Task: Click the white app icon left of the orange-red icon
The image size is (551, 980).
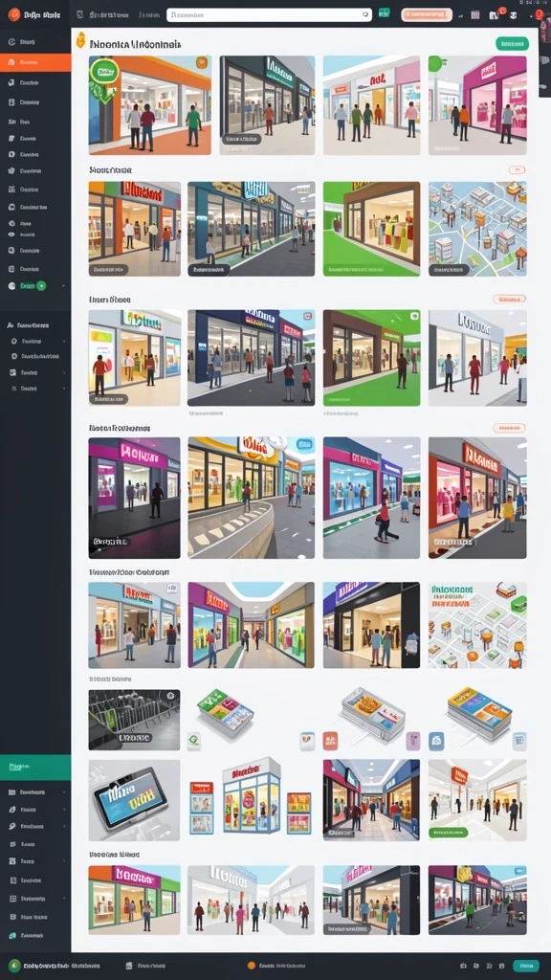Action: click(307, 741)
